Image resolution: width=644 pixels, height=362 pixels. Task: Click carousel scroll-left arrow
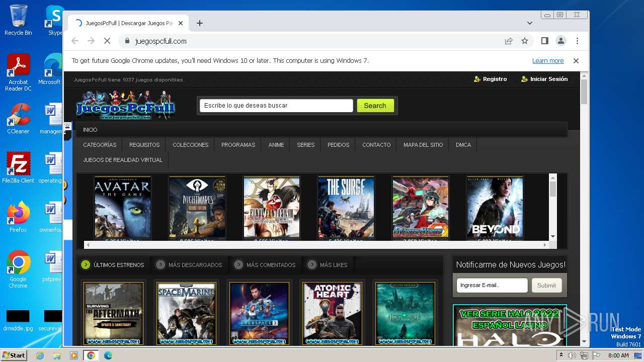pos(88,245)
